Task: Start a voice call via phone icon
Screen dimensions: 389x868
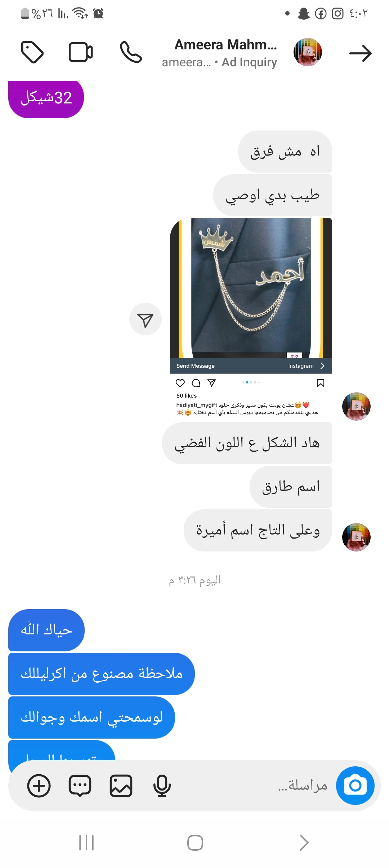Action: [131, 53]
